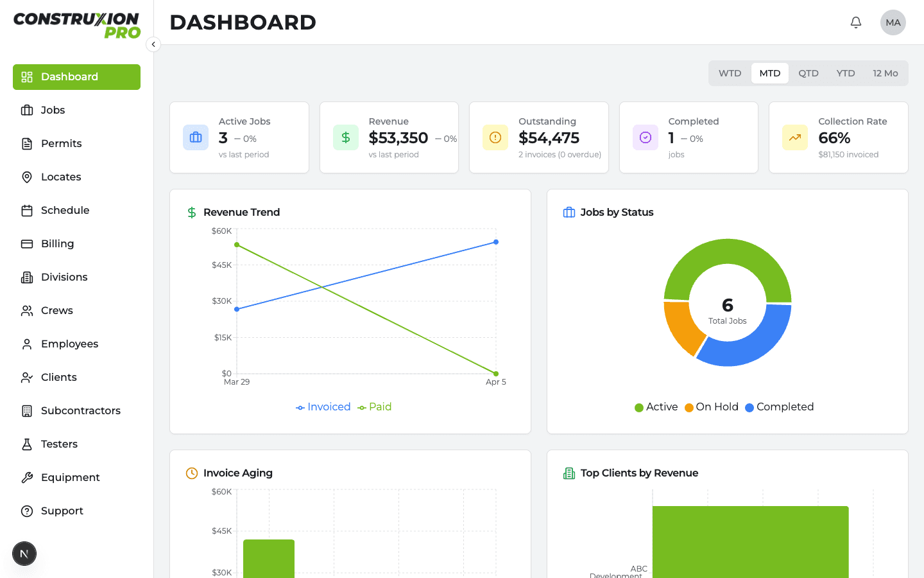Click the green Active donut segment

[x=728, y=252]
